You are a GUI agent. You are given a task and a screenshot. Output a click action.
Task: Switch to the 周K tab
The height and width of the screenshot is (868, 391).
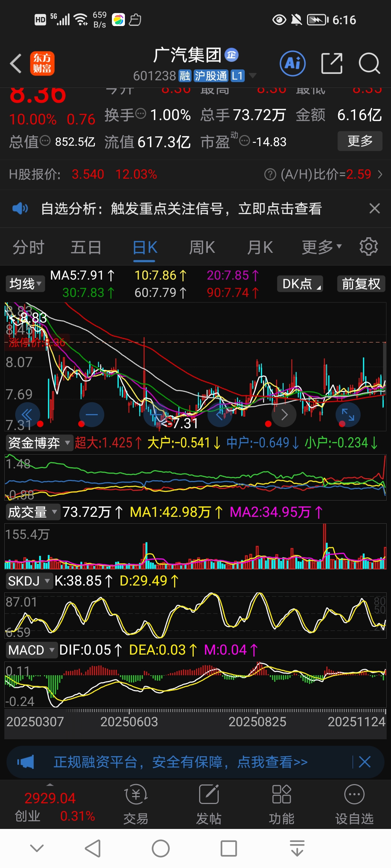[x=202, y=248]
